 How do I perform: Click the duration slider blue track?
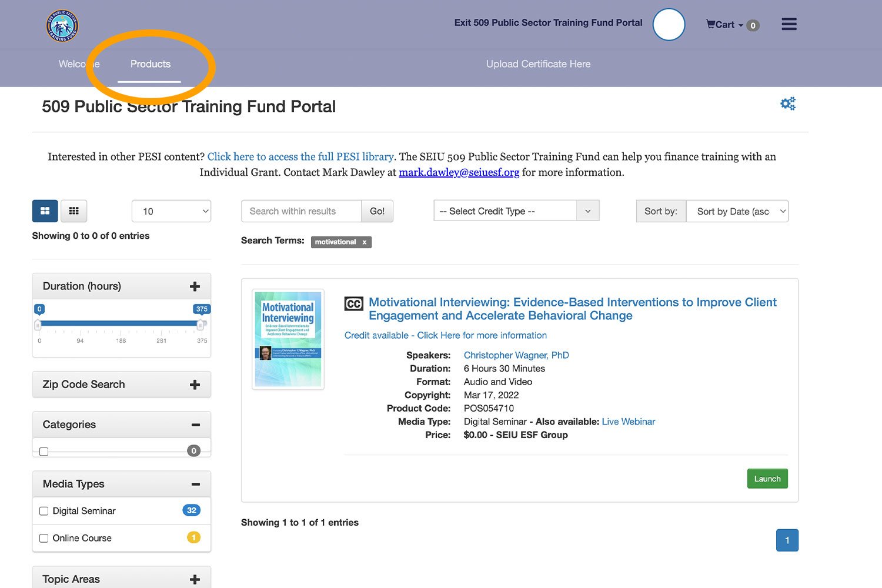(x=119, y=323)
